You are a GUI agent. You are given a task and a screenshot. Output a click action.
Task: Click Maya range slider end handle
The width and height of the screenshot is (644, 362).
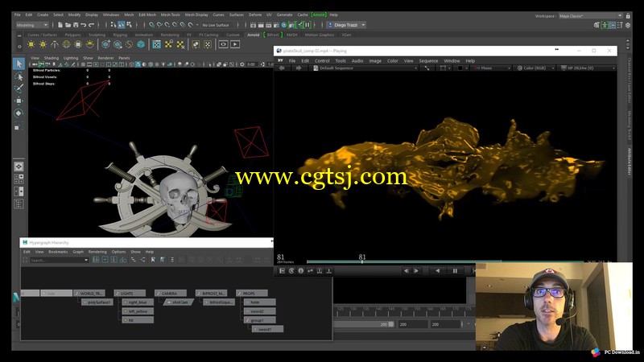click(x=391, y=324)
